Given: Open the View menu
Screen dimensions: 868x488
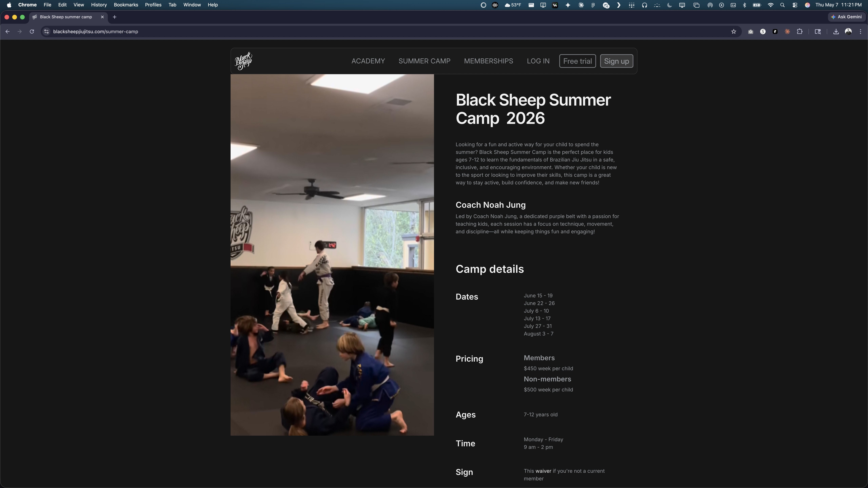Looking at the screenshot, I should tap(79, 5).
